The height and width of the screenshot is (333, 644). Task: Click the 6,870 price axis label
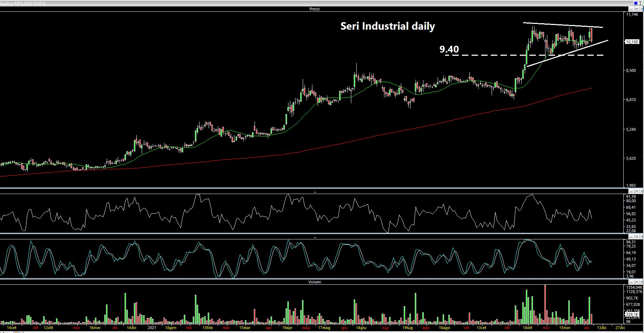pyautogui.click(x=632, y=100)
